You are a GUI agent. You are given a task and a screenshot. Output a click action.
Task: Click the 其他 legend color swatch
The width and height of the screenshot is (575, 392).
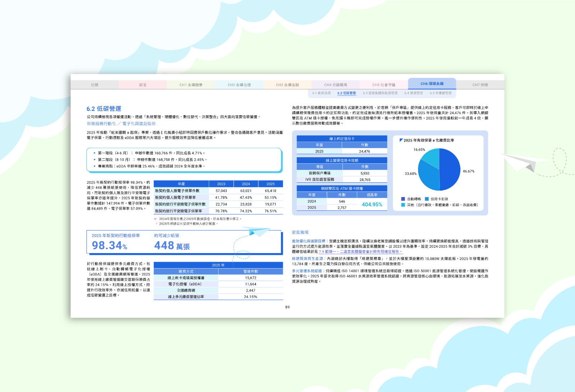(403, 205)
